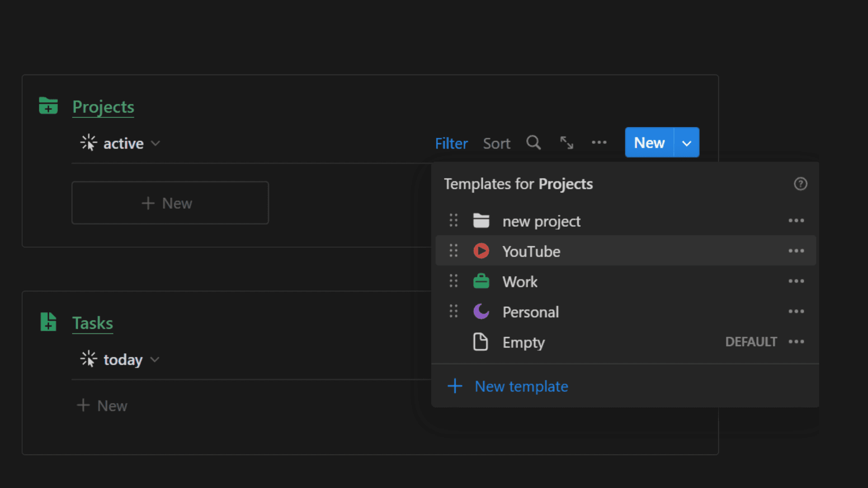
Task: Open more options for Personal template
Action: pyautogui.click(x=796, y=311)
